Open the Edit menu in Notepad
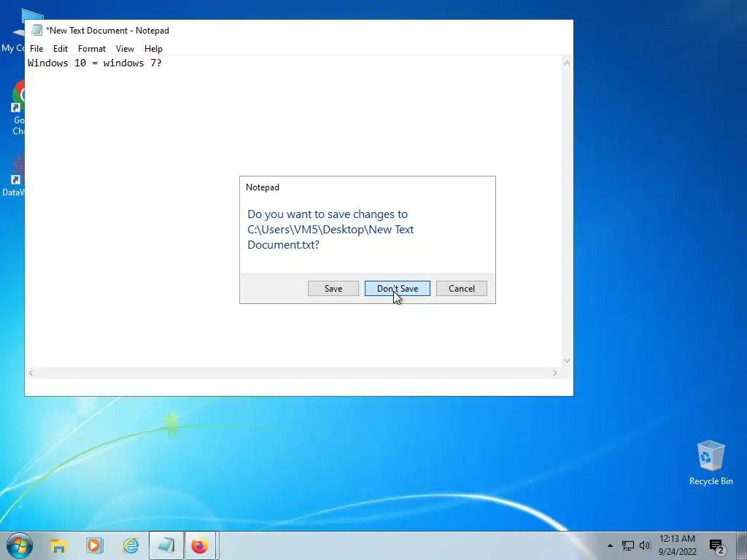This screenshot has width=747, height=560. 61,49
